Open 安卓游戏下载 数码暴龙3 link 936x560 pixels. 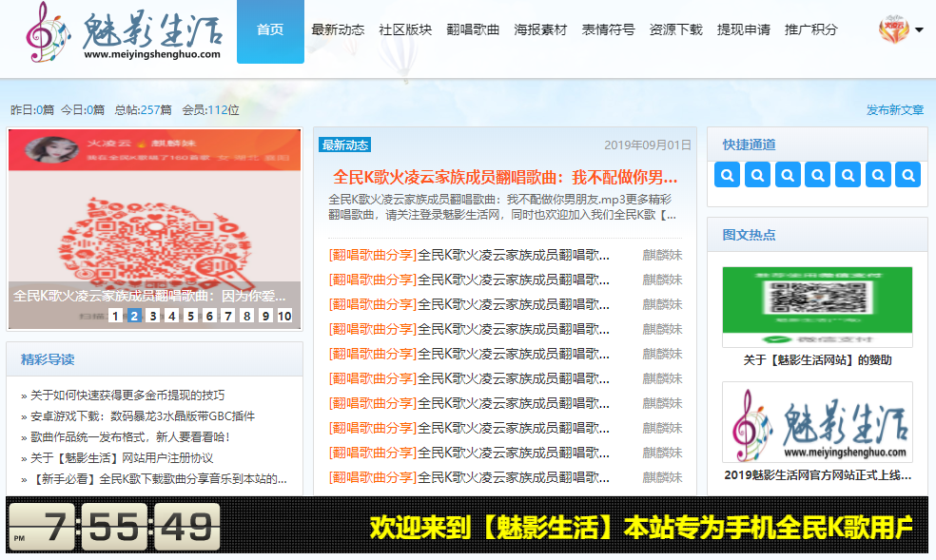(142, 416)
